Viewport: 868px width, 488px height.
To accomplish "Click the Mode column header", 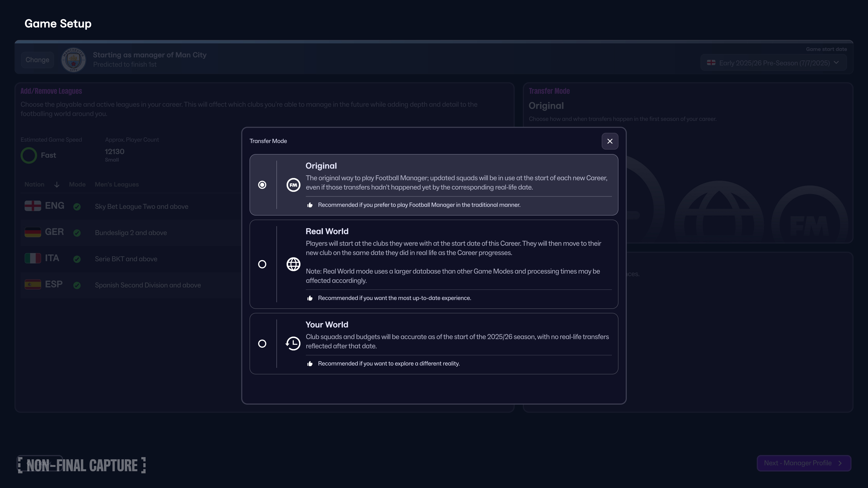I will click(77, 185).
